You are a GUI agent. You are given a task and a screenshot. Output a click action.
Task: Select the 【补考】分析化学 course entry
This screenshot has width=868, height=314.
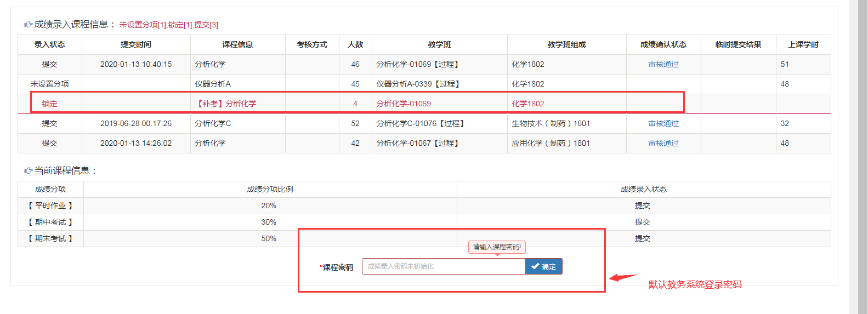click(226, 104)
